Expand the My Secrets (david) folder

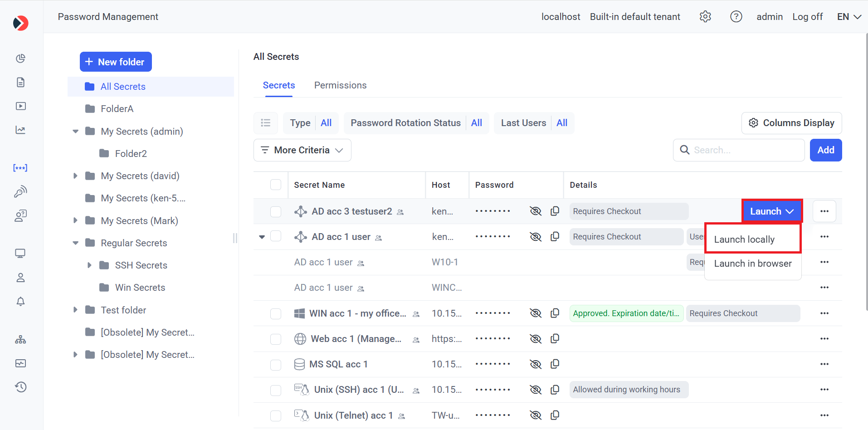pos(75,176)
